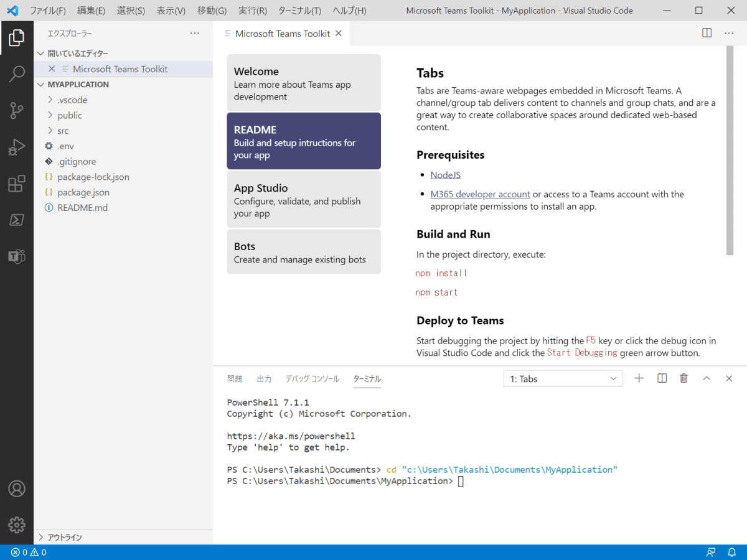The width and height of the screenshot is (747, 560).
Task: Switch to the 問題 panel tab
Action: coord(235,378)
